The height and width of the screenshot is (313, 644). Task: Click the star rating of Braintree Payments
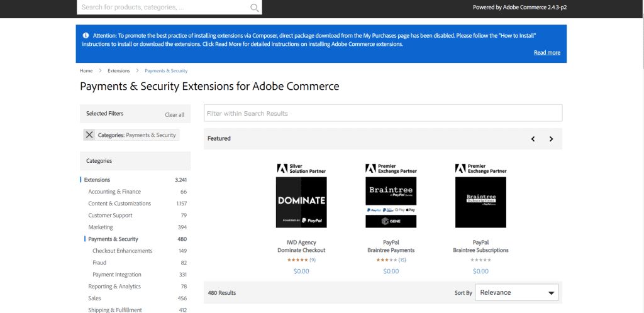[387, 260]
